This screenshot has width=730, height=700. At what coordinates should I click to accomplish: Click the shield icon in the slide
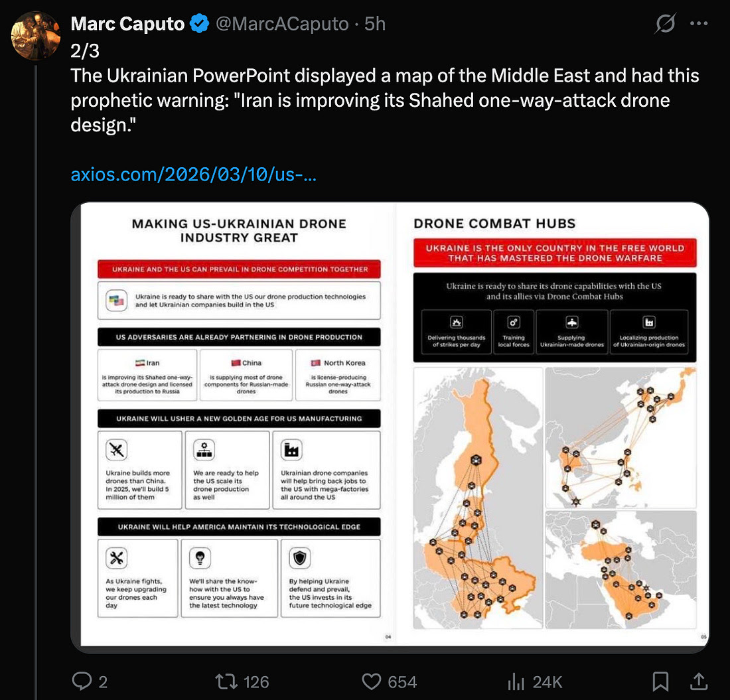click(299, 559)
